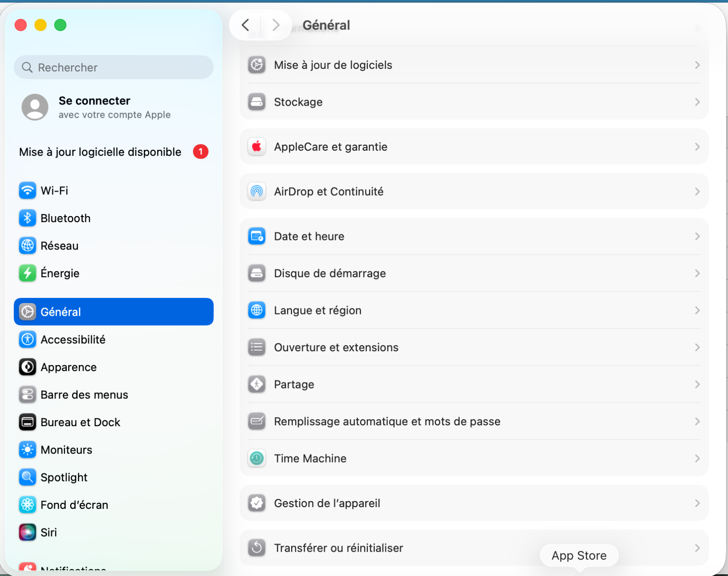Go back with the left arrow button
Viewport: 728px width, 576px height.
(246, 25)
